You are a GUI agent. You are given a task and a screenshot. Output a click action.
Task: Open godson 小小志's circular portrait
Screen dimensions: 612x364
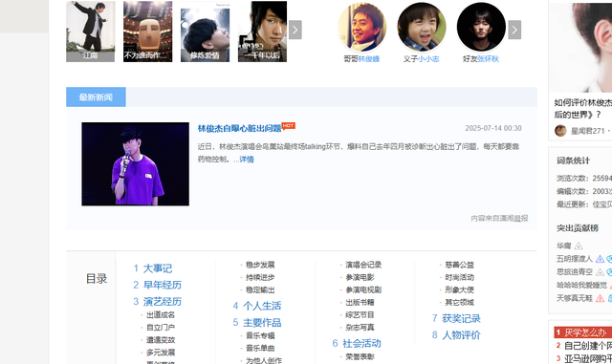pyautogui.click(x=422, y=27)
